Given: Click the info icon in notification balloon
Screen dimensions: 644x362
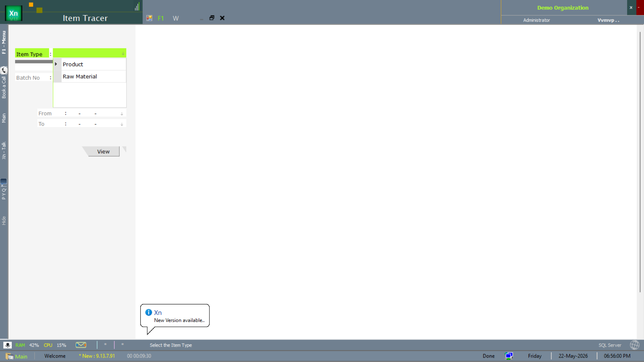Looking at the screenshot, I should point(149,312).
